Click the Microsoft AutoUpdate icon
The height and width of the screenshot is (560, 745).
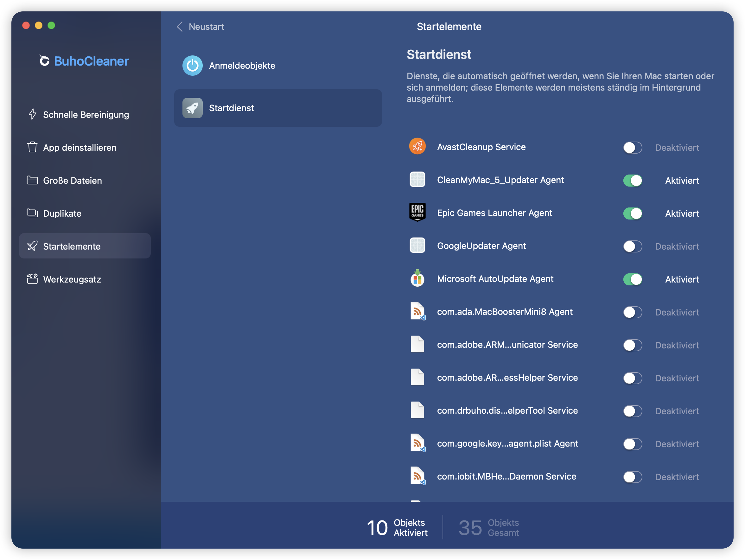pos(417,278)
